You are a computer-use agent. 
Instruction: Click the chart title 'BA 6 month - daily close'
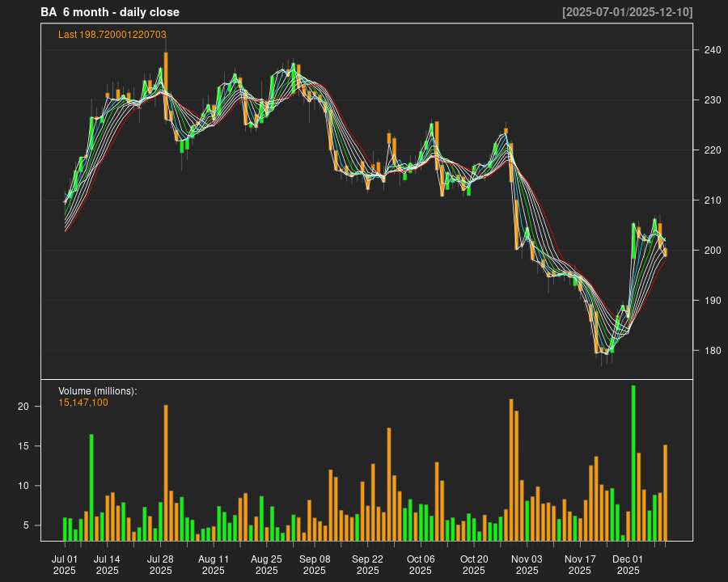point(110,12)
